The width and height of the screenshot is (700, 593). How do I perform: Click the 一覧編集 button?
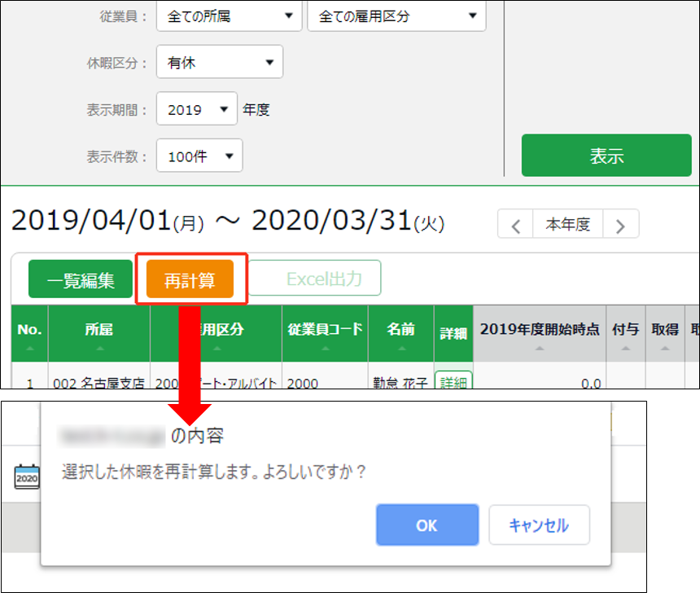click(80, 280)
